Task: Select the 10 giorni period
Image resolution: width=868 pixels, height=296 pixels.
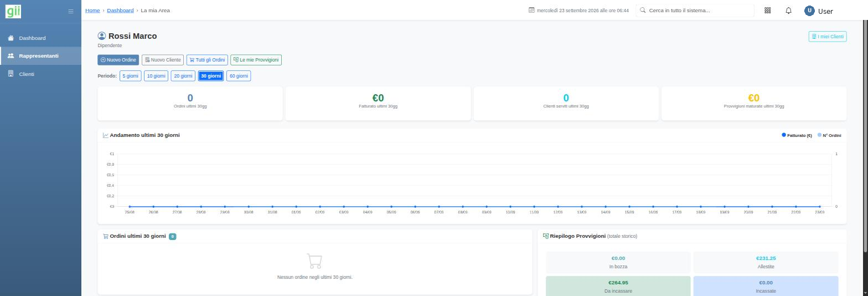Action: (x=156, y=76)
